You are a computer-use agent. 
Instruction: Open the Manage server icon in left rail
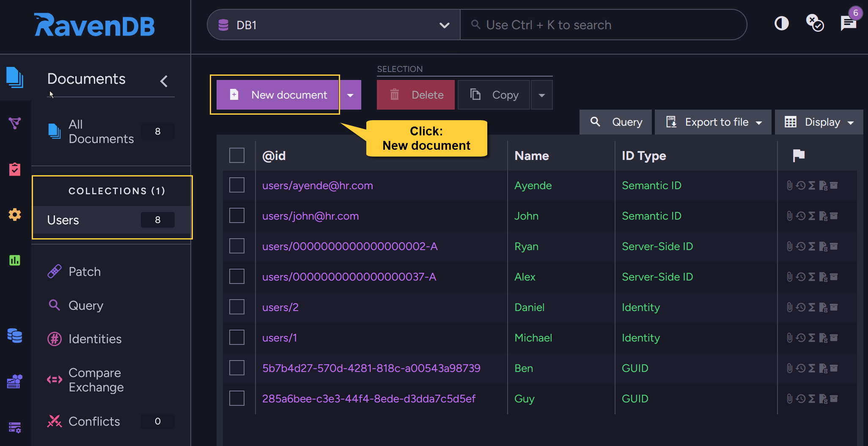click(x=15, y=427)
